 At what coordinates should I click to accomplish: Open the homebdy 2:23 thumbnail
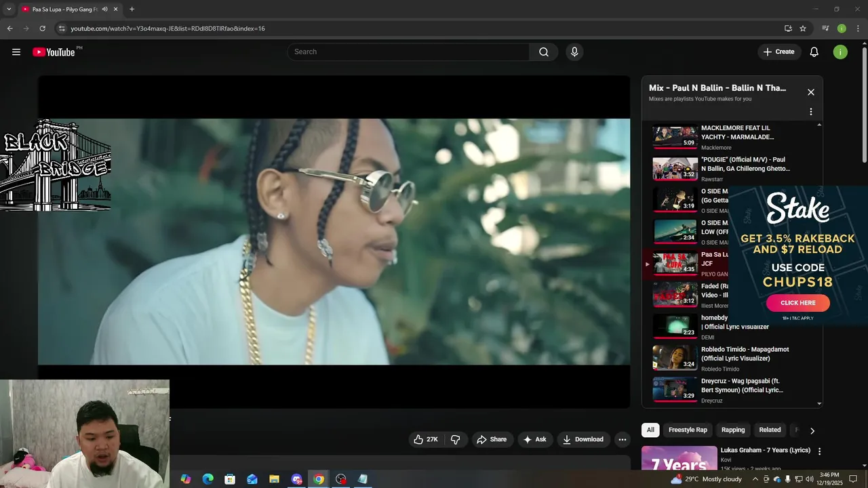[675, 327]
